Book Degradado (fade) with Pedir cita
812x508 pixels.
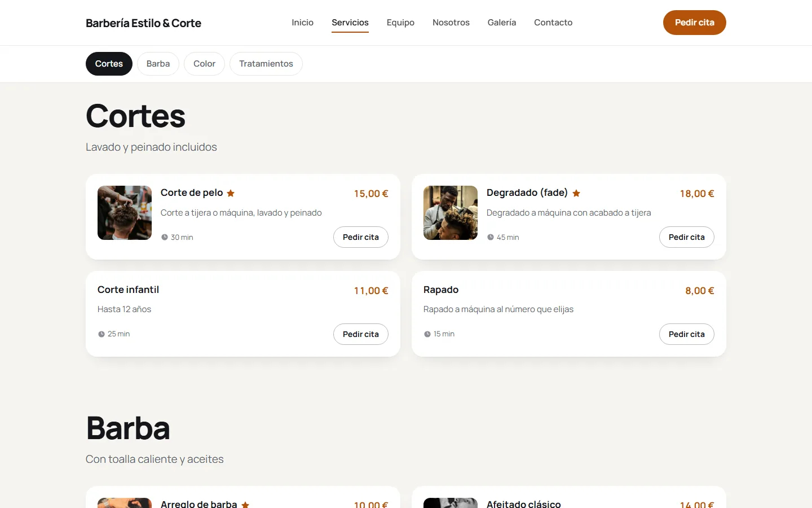pyautogui.click(x=687, y=237)
